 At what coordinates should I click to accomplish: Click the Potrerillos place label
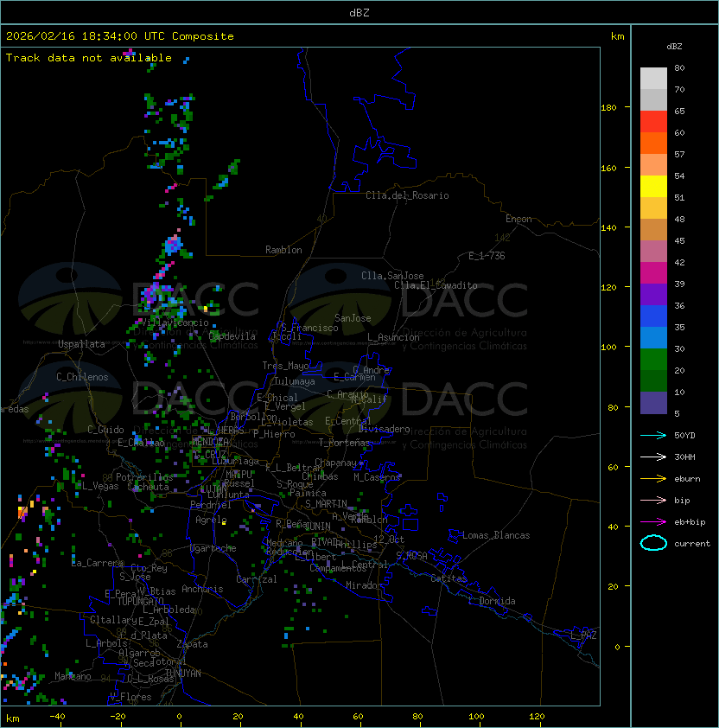click(144, 476)
